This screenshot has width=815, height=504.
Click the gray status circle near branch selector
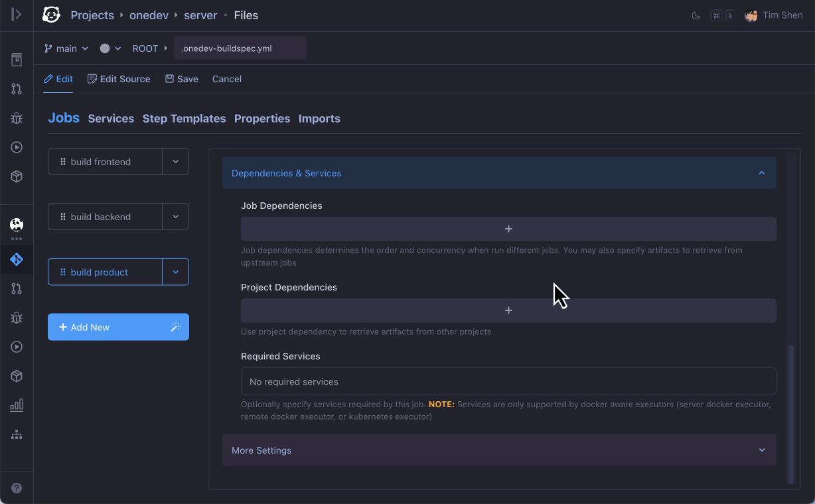pyautogui.click(x=106, y=48)
